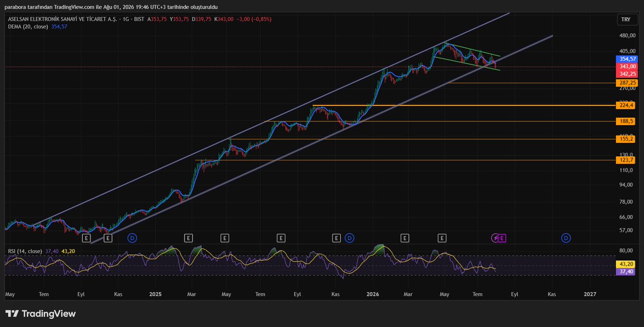Image resolution: width=644 pixels, height=327 pixels.
Task: Click the 66,00 price scale value
Action: 627,217
